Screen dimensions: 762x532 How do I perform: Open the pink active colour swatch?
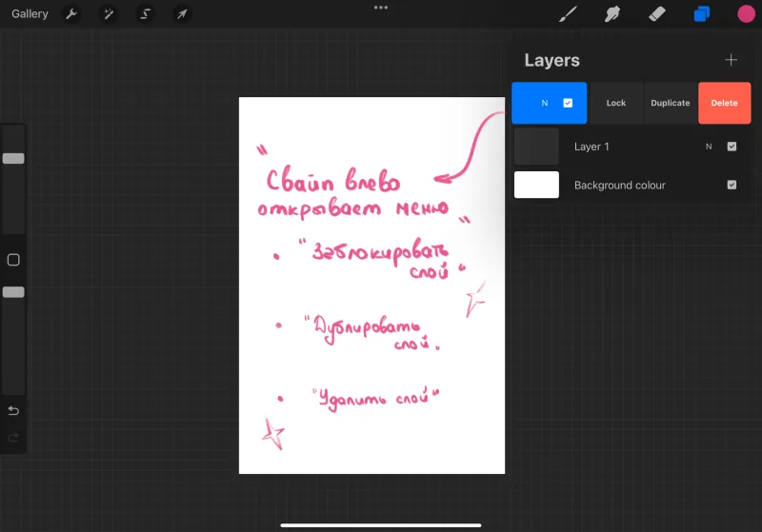(x=746, y=13)
